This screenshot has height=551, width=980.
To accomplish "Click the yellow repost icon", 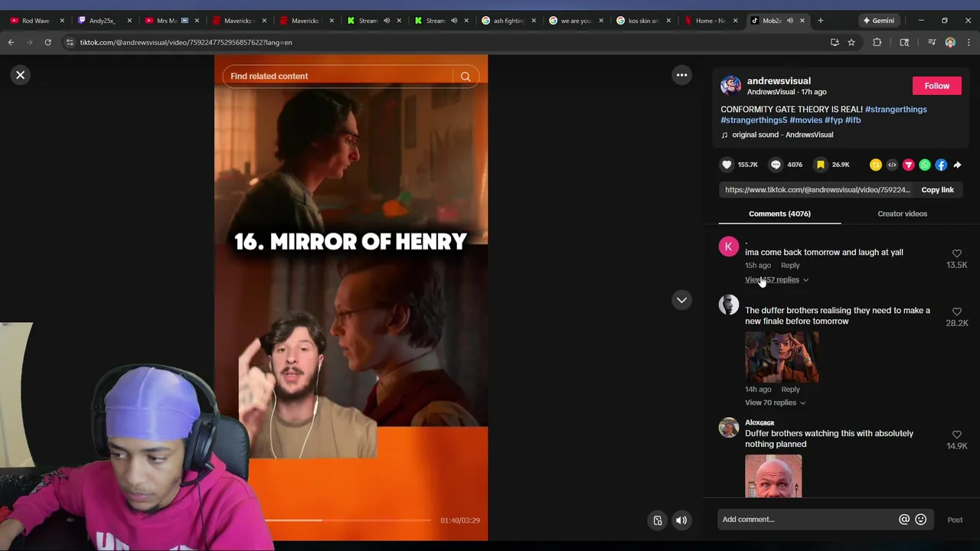I will [876, 165].
